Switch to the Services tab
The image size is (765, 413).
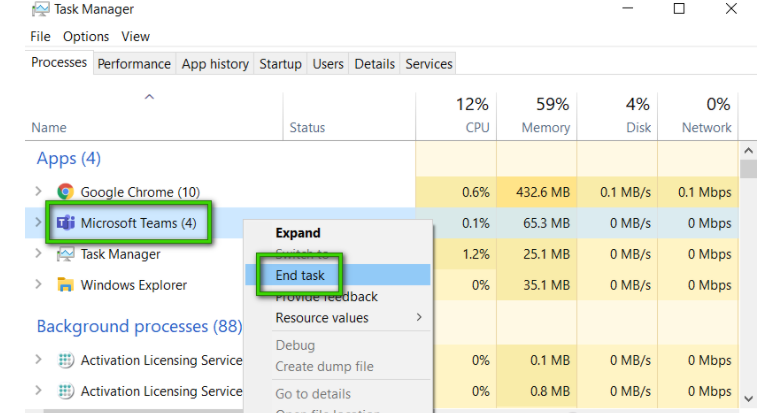[429, 64]
